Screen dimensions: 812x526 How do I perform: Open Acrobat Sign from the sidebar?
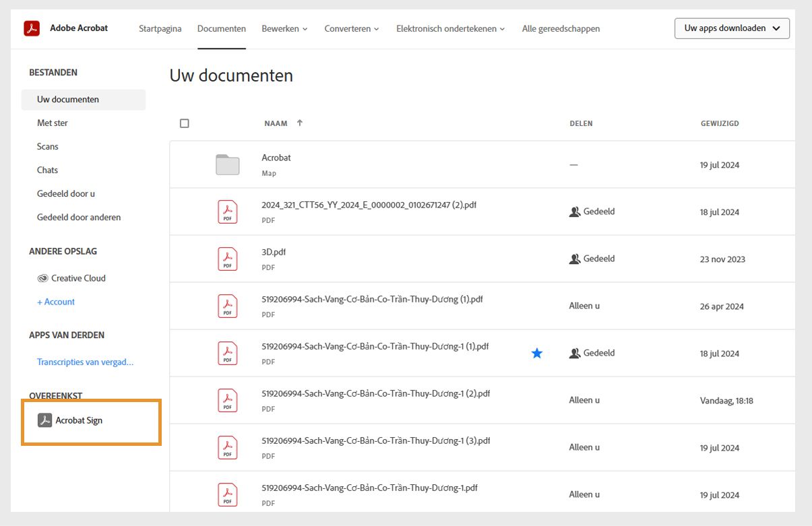pyautogui.click(x=79, y=421)
